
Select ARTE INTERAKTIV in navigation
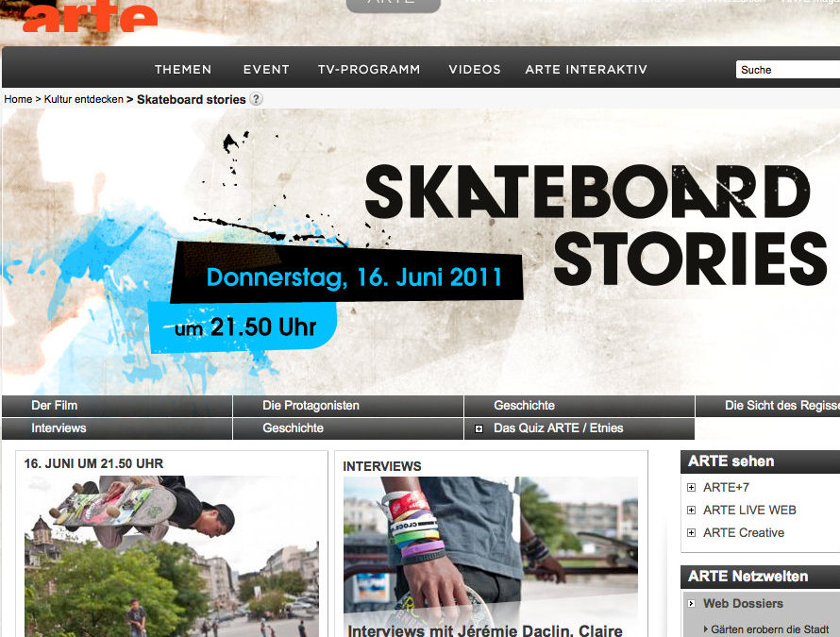[x=586, y=70]
